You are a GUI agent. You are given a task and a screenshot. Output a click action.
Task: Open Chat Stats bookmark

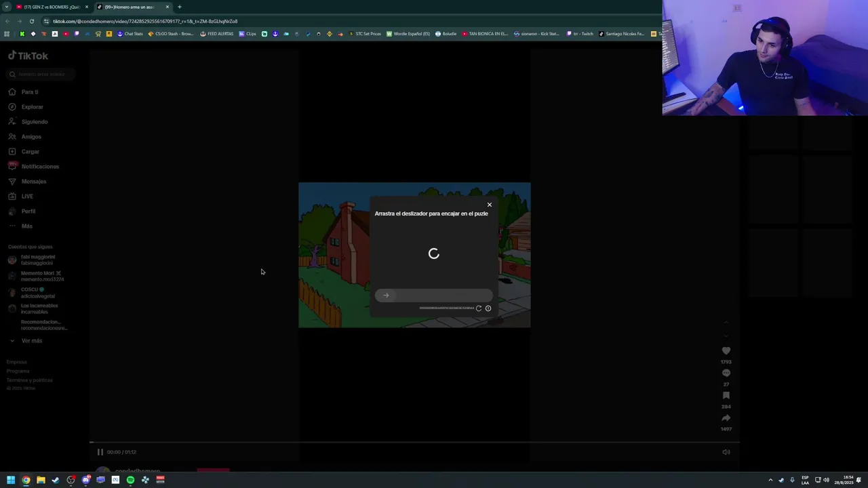(130, 34)
